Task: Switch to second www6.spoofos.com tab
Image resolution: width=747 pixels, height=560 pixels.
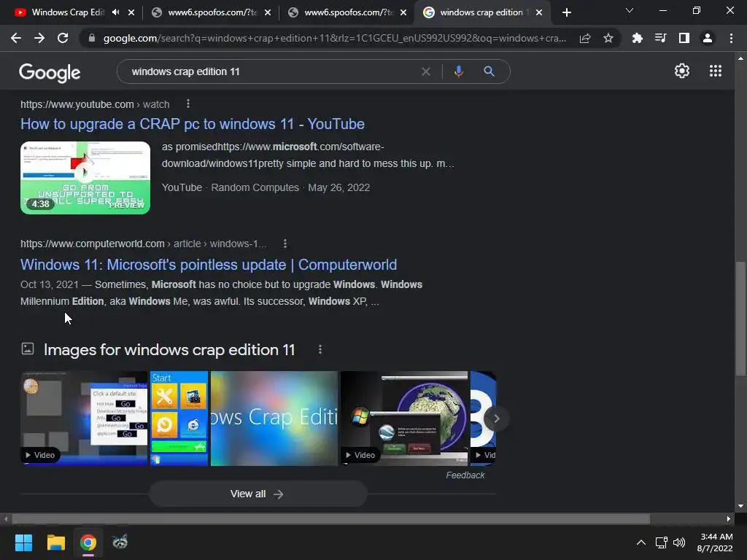Action: point(348,12)
